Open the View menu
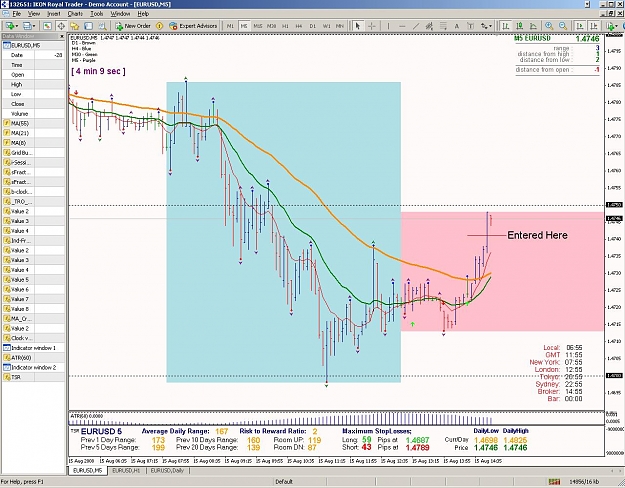The image size is (625, 488). pos(34,14)
